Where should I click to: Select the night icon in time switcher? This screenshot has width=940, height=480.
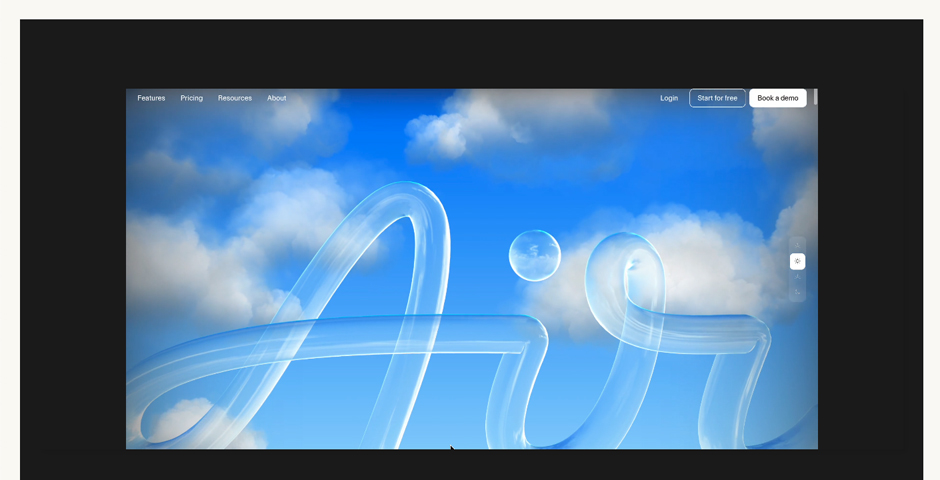(x=797, y=292)
